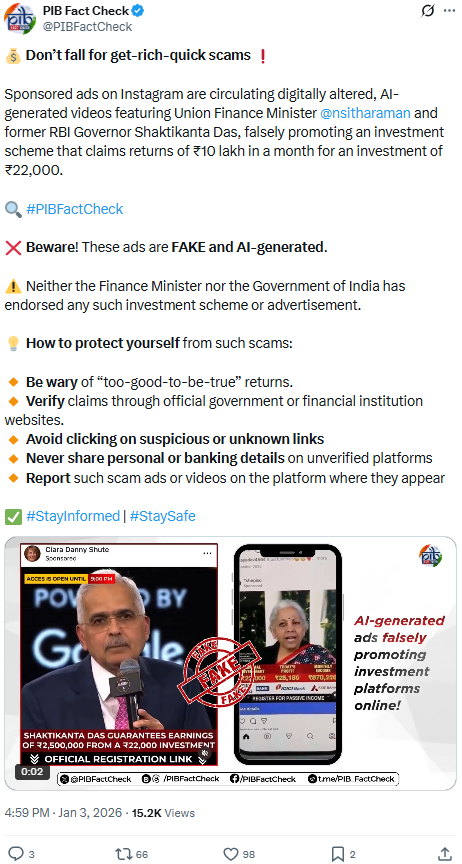Click the Grok slashed-circle icon
This screenshot has width=462, height=864.
tap(426, 10)
